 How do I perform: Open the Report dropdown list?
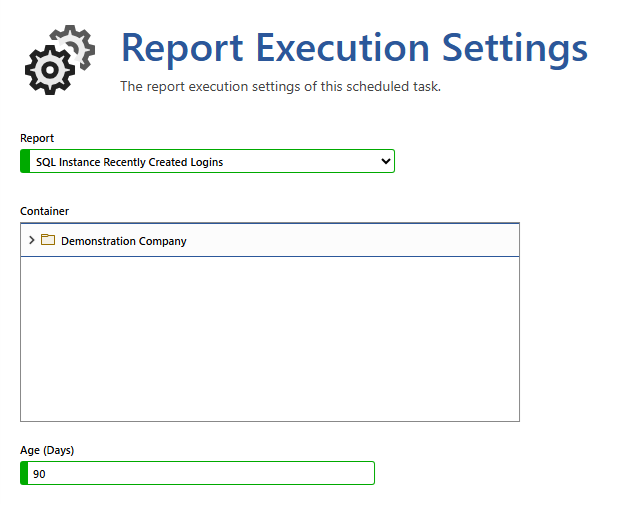tap(210, 161)
